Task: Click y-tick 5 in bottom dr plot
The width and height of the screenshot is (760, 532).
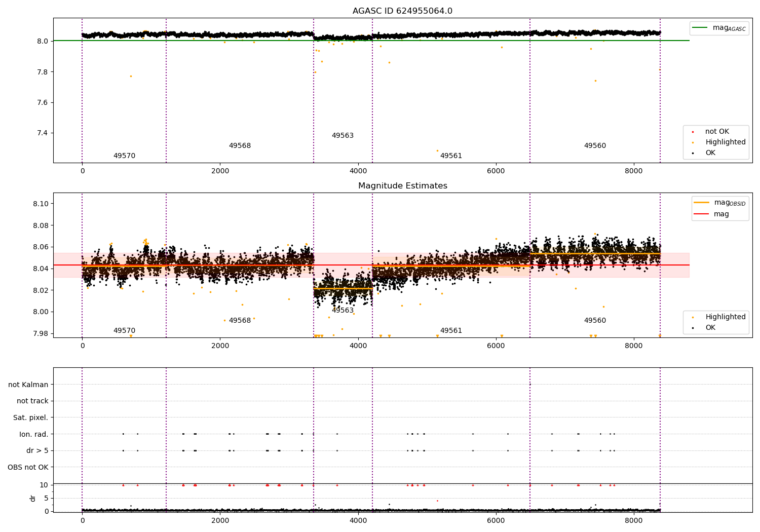Action: pyautogui.click(x=46, y=498)
